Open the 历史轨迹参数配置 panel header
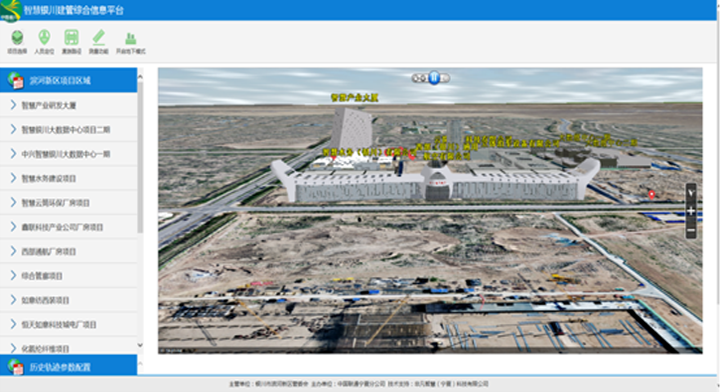The image size is (720, 392). click(68, 366)
